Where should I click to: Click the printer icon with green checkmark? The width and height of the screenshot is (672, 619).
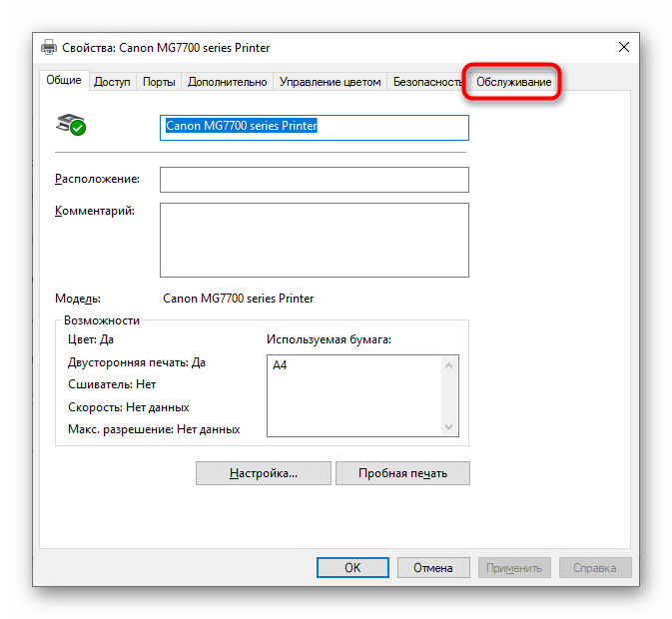(x=71, y=124)
